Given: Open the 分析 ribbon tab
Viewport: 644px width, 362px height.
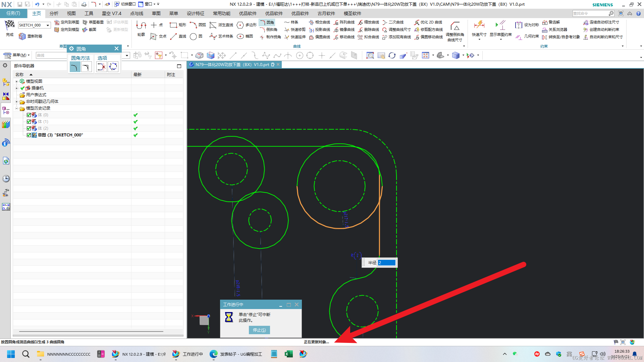Looking at the screenshot, I should pyautogui.click(x=54, y=13).
